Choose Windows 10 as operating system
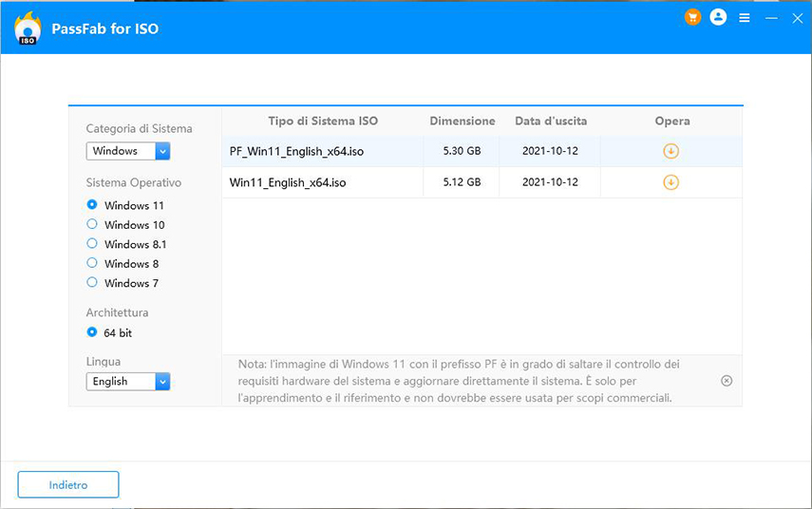 [92, 225]
